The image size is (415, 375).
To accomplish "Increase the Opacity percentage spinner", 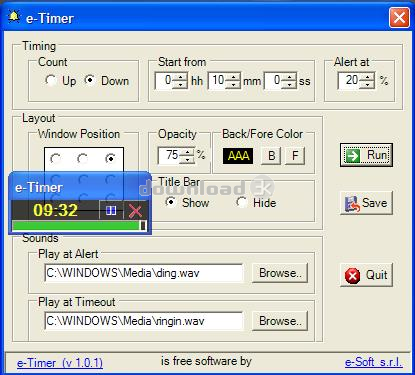I will tap(188, 152).
